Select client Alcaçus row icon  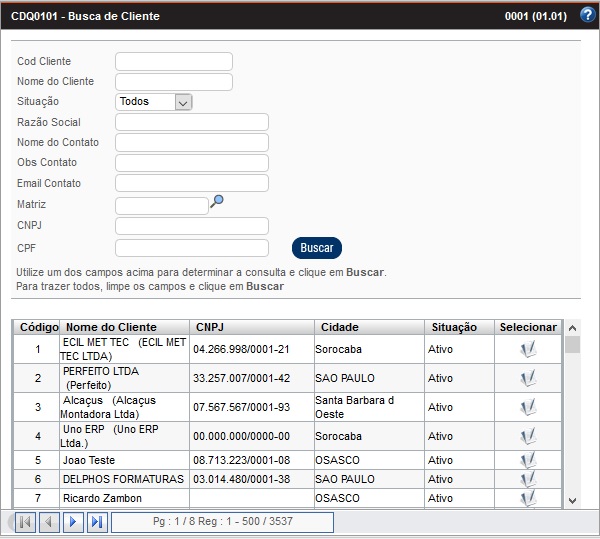[x=528, y=407]
